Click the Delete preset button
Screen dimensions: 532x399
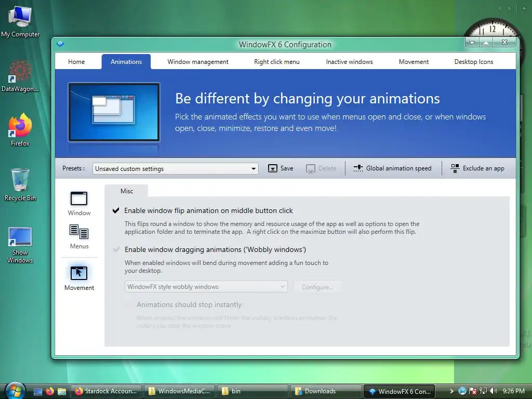coord(321,168)
